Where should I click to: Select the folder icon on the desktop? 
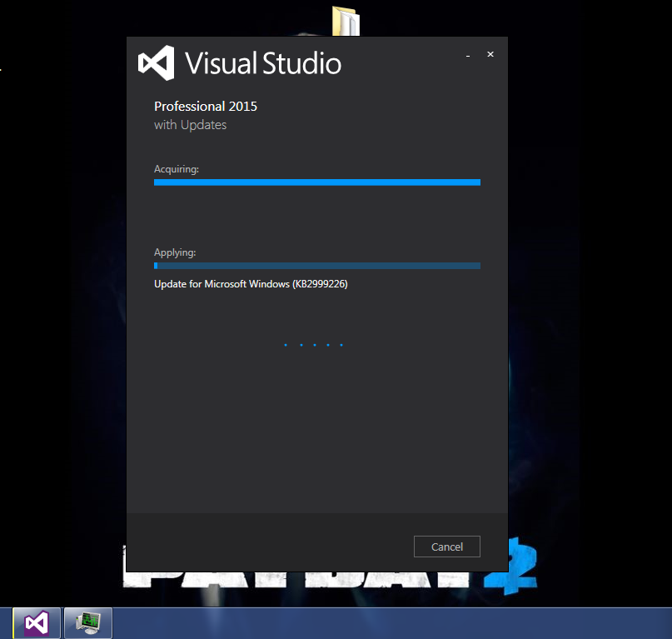[x=346, y=21]
